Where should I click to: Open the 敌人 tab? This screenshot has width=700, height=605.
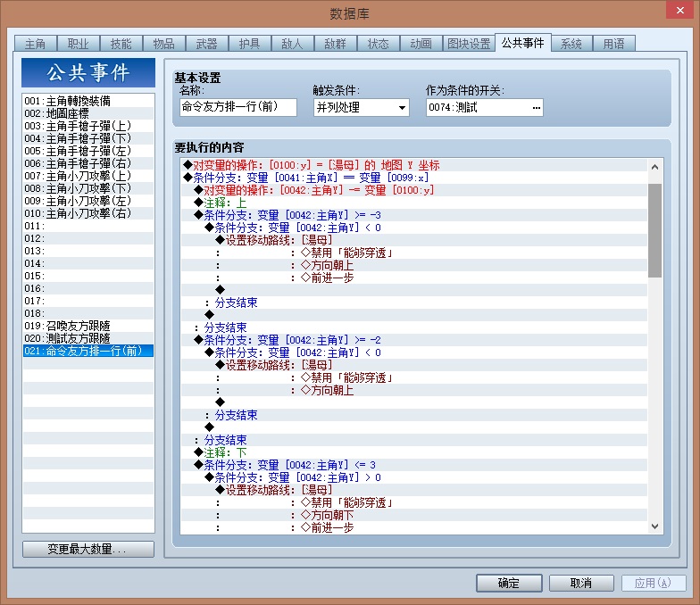[293, 44]
